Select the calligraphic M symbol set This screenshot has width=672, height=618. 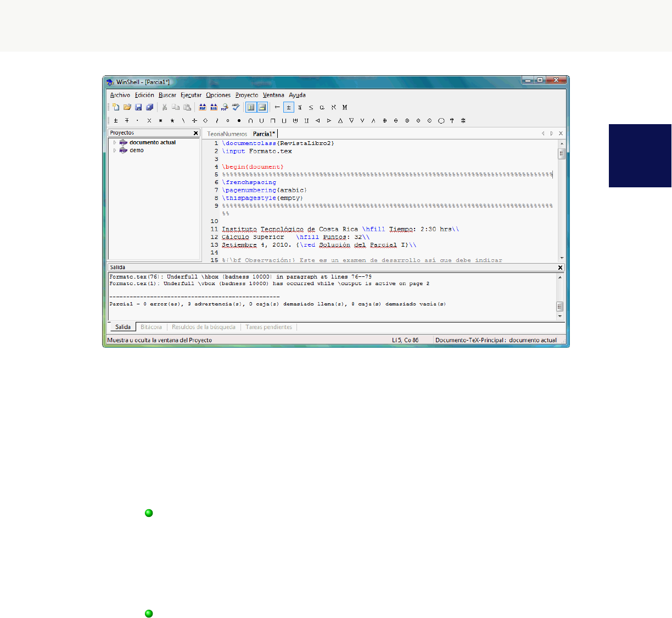[x=345, y=107]
